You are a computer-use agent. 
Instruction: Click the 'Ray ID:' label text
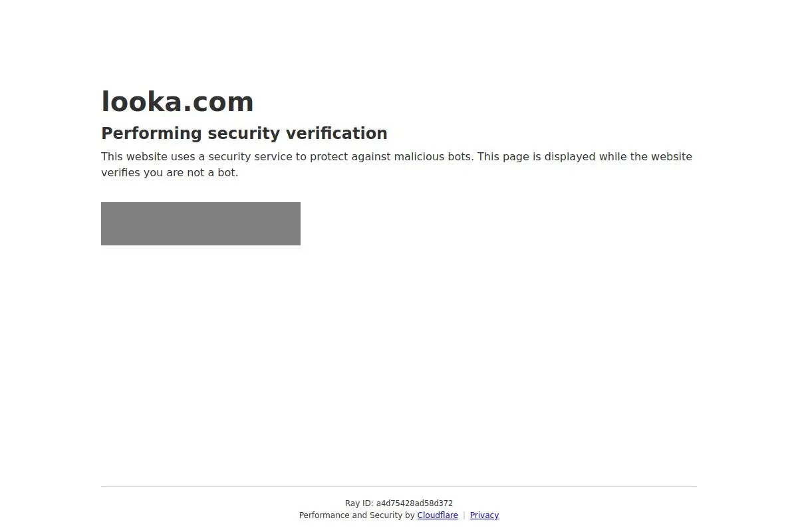pos(359,503)
